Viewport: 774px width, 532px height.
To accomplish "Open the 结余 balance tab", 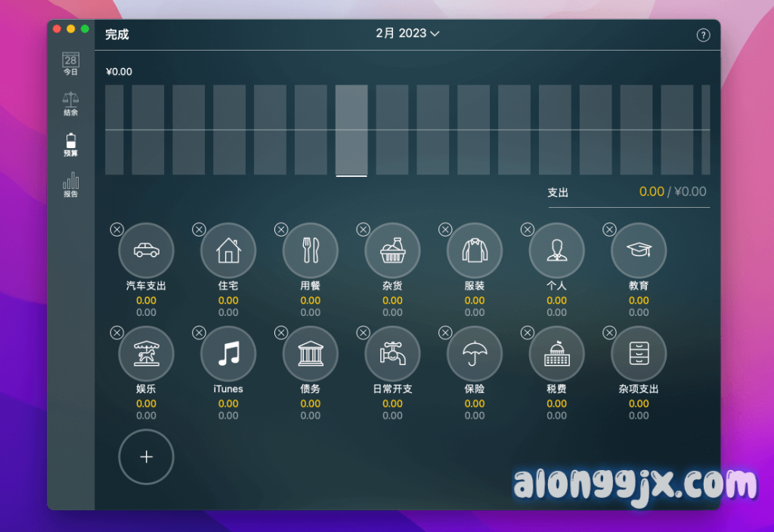I will tap(70, 104).
